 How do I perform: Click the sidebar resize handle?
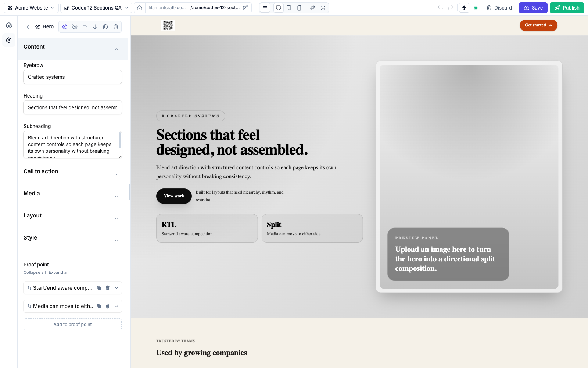129,192
